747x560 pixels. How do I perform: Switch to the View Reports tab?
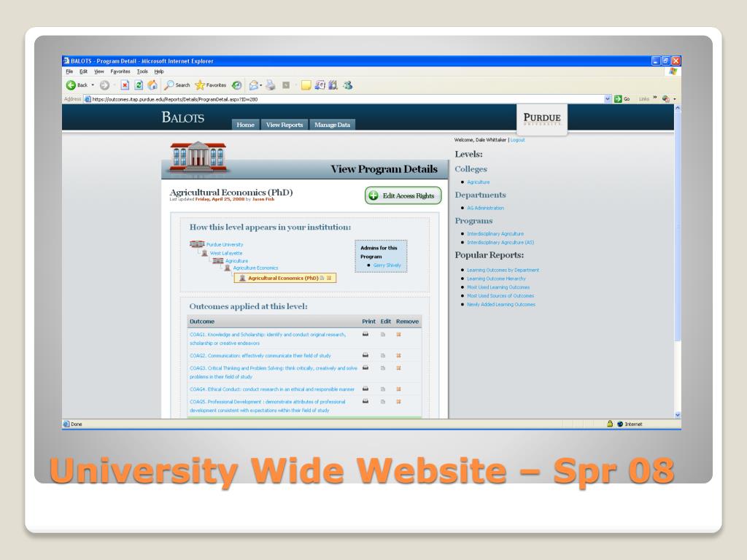(x=285, y=125)
